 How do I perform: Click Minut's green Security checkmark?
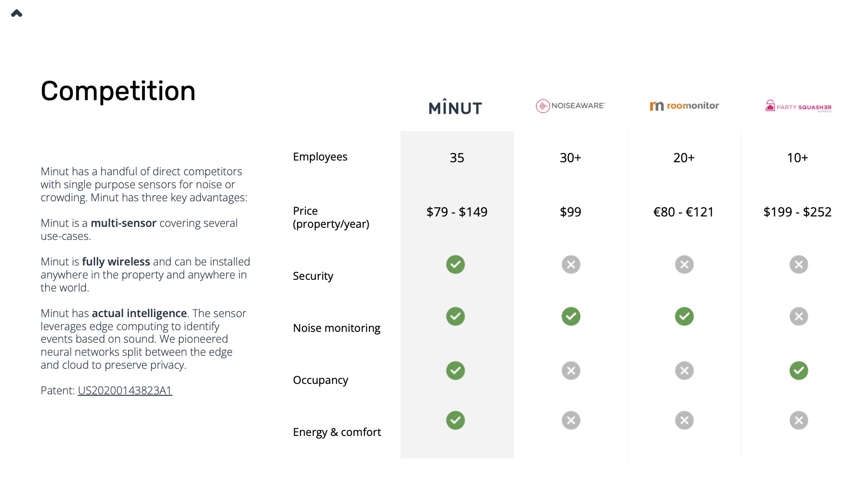point(455,265)
